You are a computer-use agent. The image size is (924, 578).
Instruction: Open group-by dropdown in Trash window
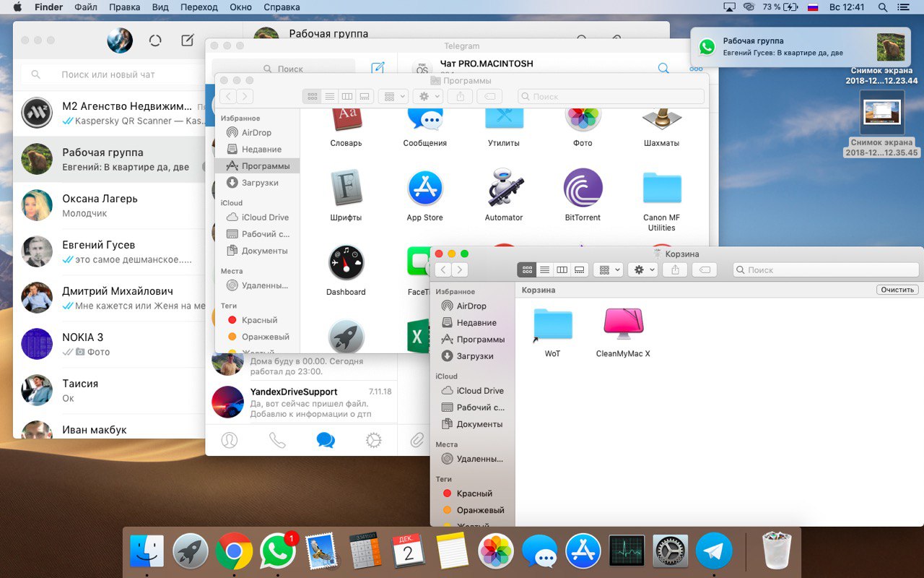(x=609, y=269)
